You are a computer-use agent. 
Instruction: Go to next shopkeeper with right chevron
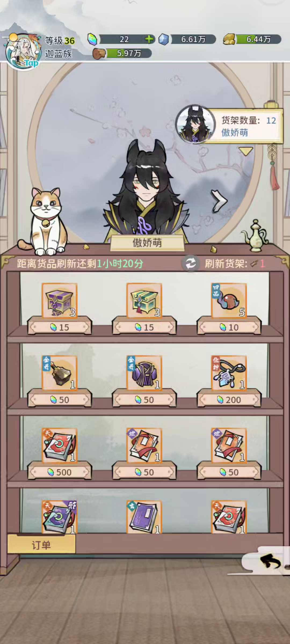(219, 201)
